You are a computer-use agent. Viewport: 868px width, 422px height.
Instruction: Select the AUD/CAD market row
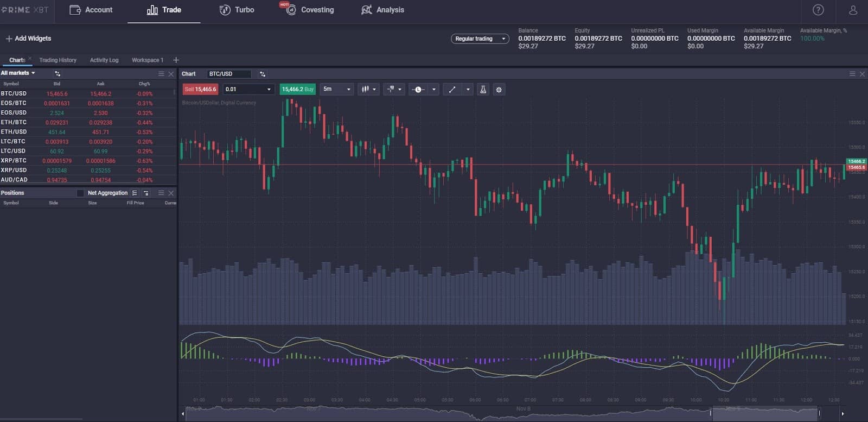pyautogui.click(x=88, y=179)
